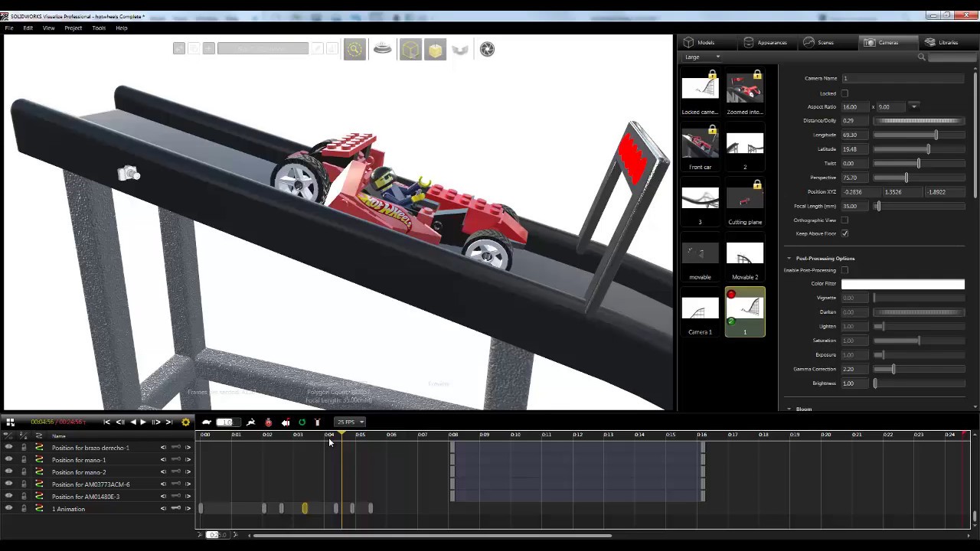The width and height of the screenshot is (980, 551).
Task: Add keyframe for Position for mano-2 track
Action: pyautogui.click(x=175, y=472)
